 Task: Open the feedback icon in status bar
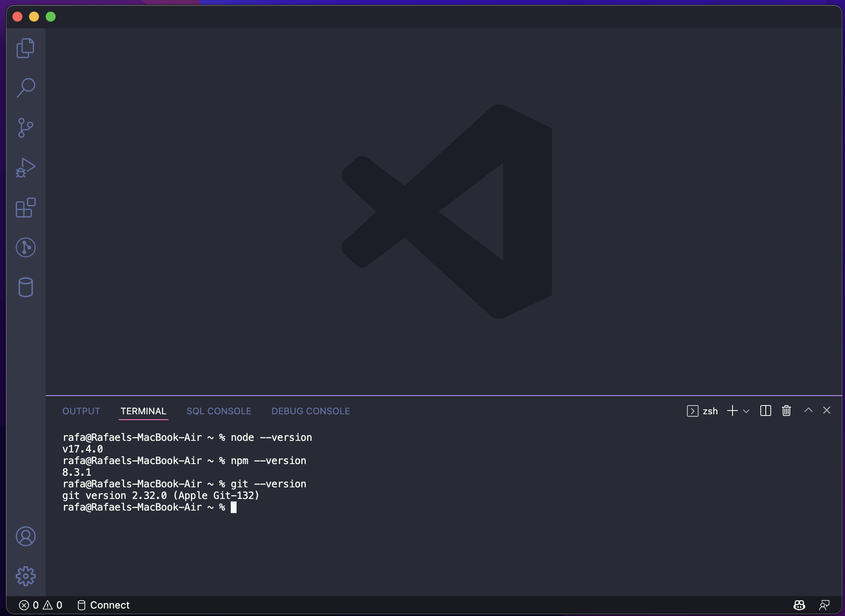click(x=824, y=605)
